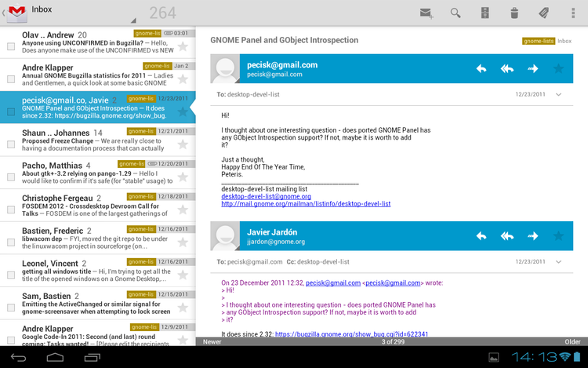The height and width of the screenshot is (368, 588).
Task: Star the Pacho, Matthias conversation
Action: click(183, 177)
